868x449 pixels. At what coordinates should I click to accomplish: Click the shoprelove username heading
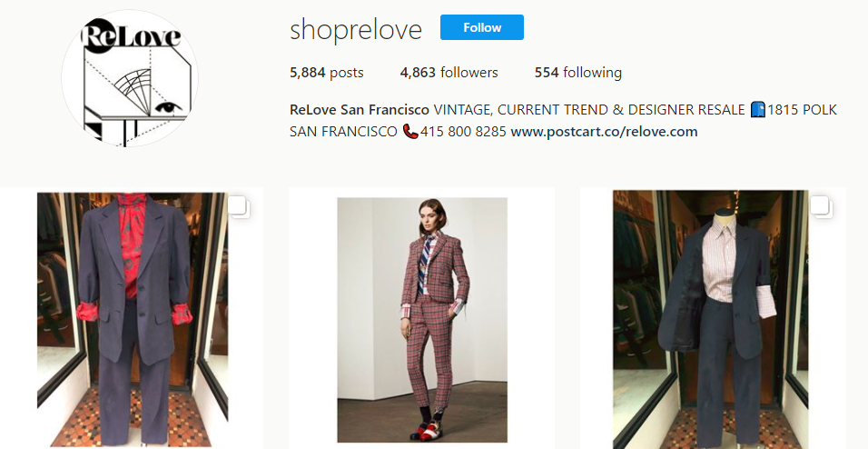[x=356, y=30]
